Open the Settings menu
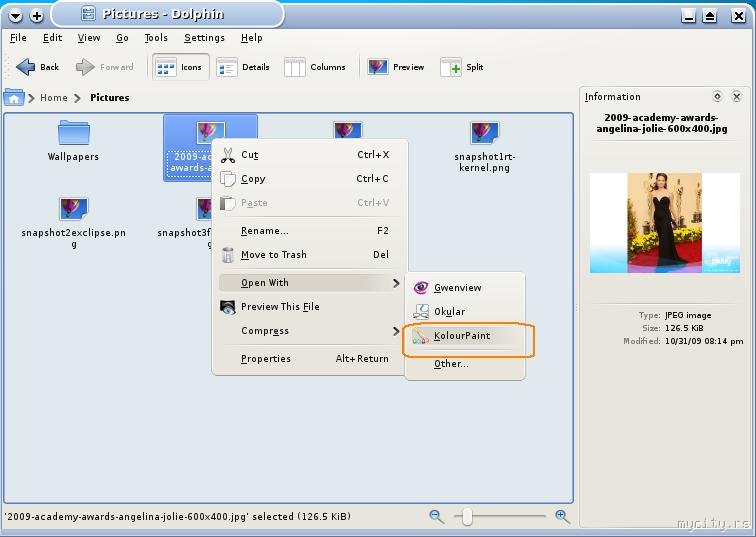This screenshot has width=756, height=537. coord(204,38)
